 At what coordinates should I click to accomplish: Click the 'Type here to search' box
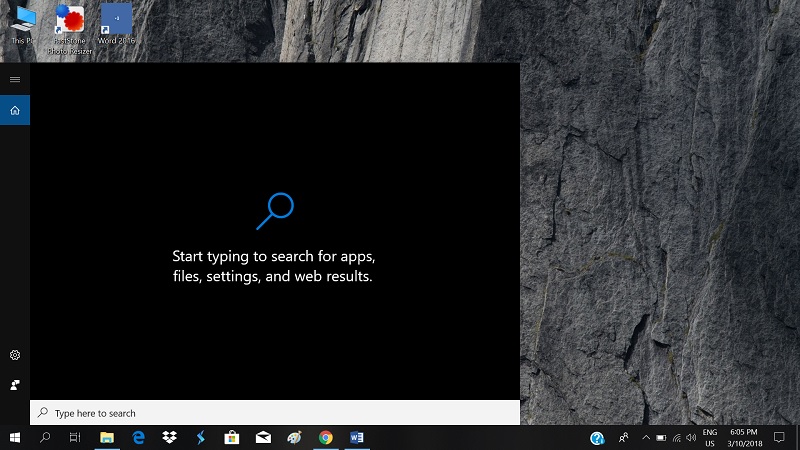[x=275, y=413]
